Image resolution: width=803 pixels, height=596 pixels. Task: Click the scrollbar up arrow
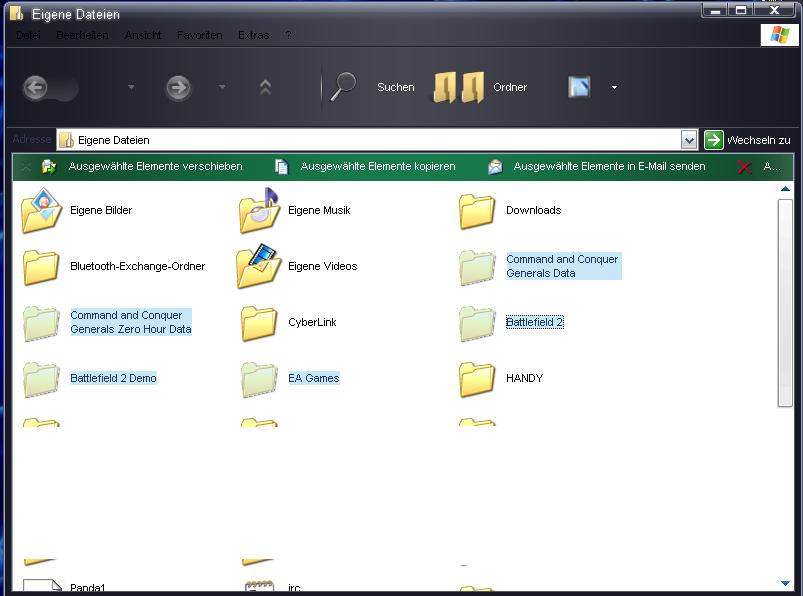(x=785, y=189)
